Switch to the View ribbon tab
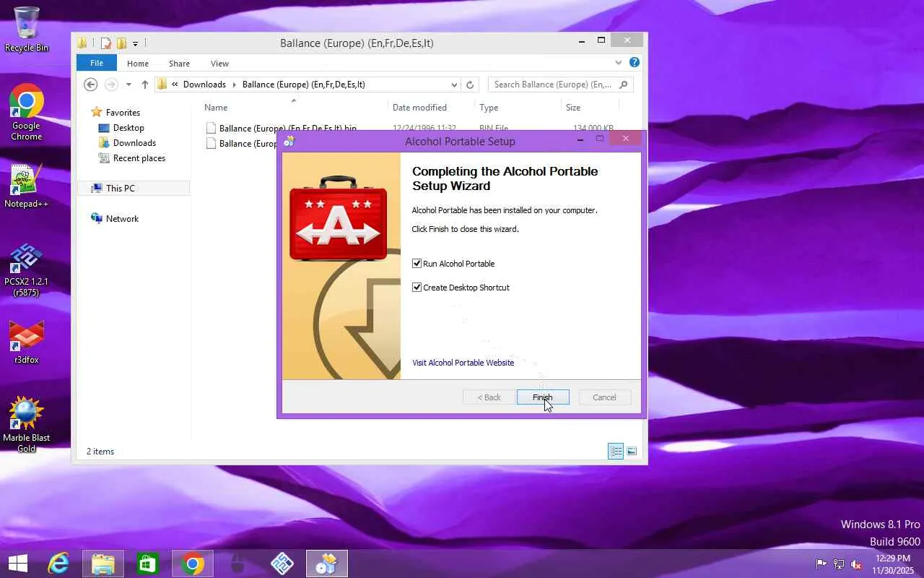This screenshot has width=924, height=578. click(219, 64)
